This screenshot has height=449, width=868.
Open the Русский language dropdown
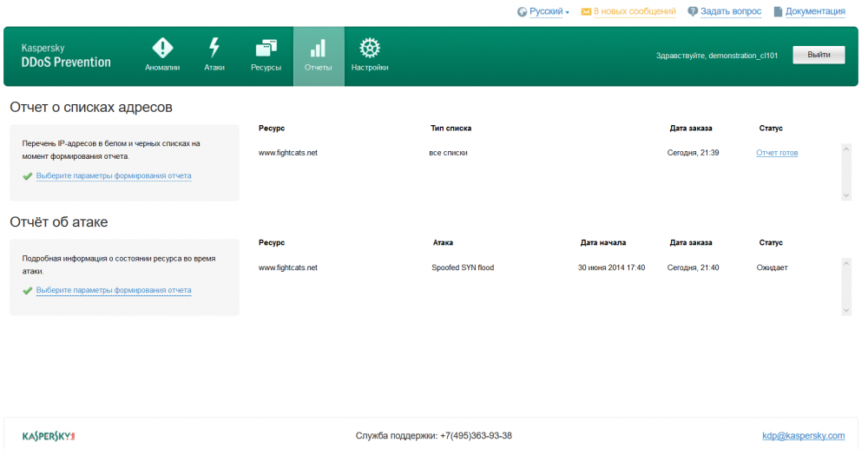[549, 11]
